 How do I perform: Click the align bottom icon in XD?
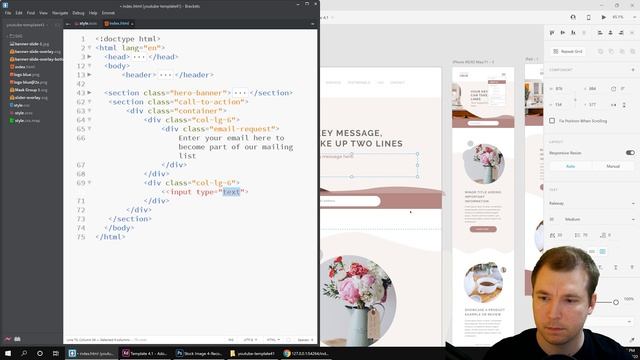(573, 33)
